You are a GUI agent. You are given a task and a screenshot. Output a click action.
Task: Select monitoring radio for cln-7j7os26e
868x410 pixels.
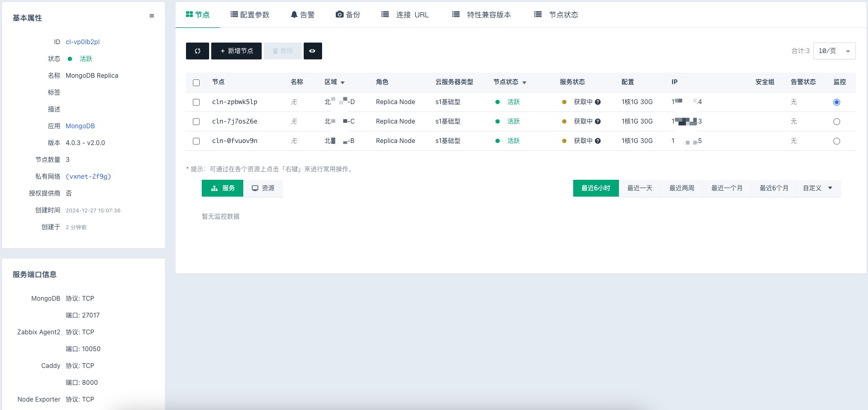point(836,121)
